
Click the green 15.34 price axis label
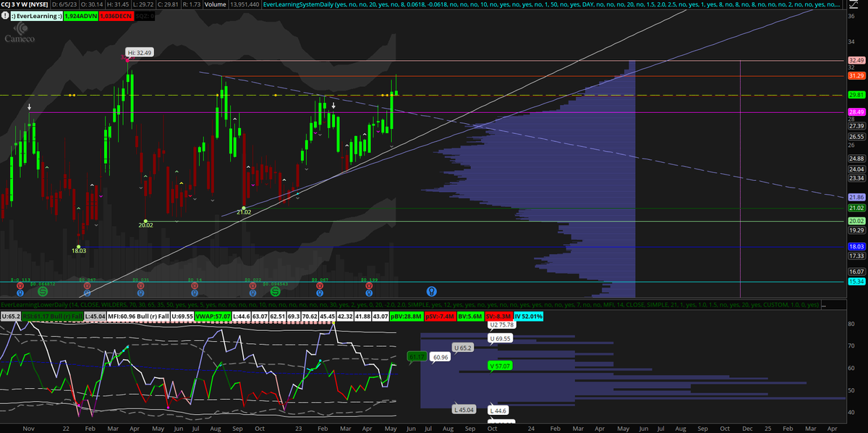[x=856, y=281]
